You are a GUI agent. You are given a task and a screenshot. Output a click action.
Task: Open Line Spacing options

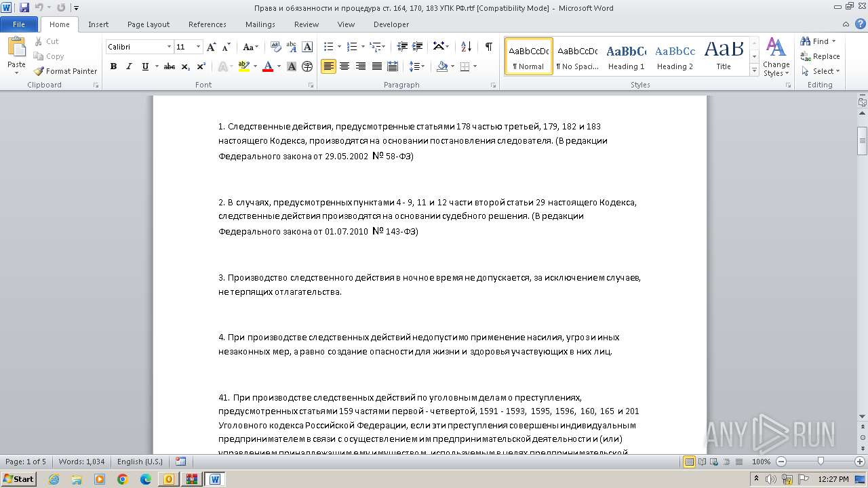(x=417, y=66)
